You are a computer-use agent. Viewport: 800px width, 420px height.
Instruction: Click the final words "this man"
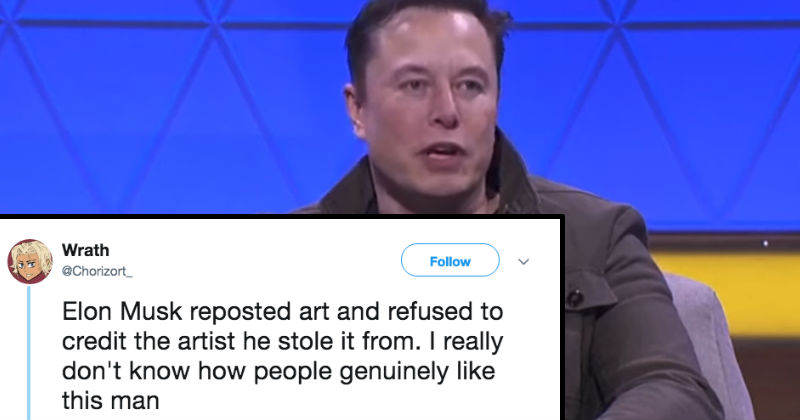pos(111,400)
